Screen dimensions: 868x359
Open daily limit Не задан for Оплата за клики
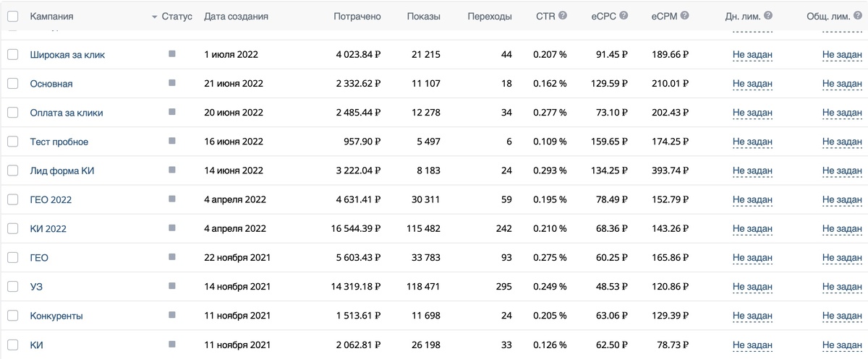[752, 113]
